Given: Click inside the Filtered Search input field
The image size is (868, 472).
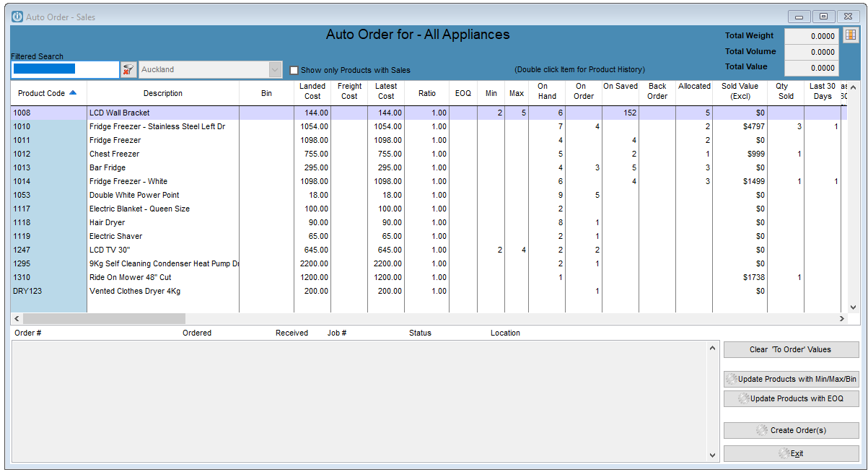Looking at the screenshot, I should [x=65, y=69].
